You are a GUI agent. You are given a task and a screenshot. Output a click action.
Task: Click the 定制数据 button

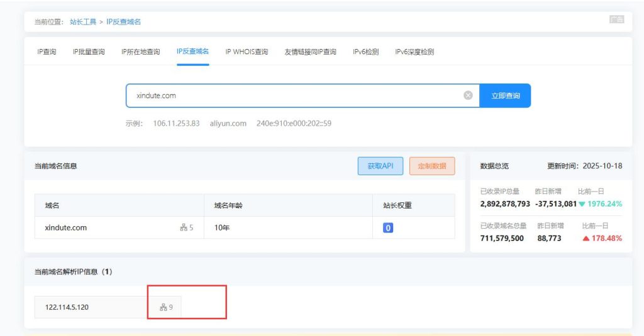pos(432,166)
